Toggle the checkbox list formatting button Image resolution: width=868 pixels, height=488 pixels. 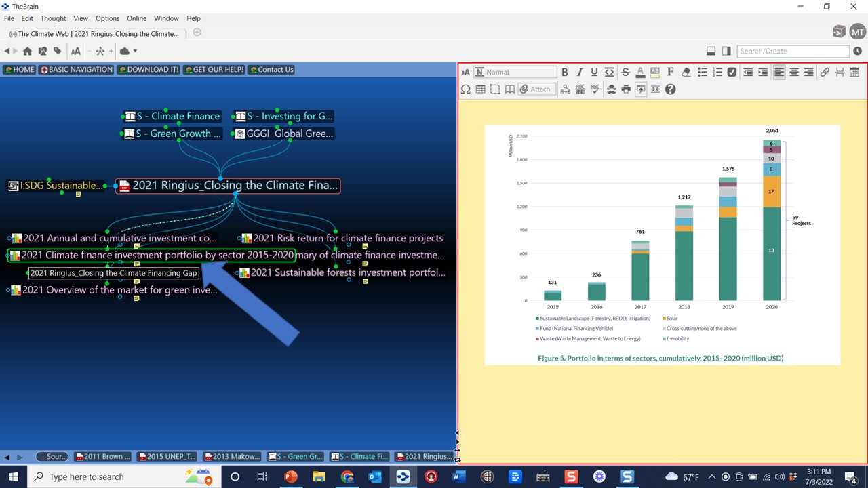pos(732,72)
